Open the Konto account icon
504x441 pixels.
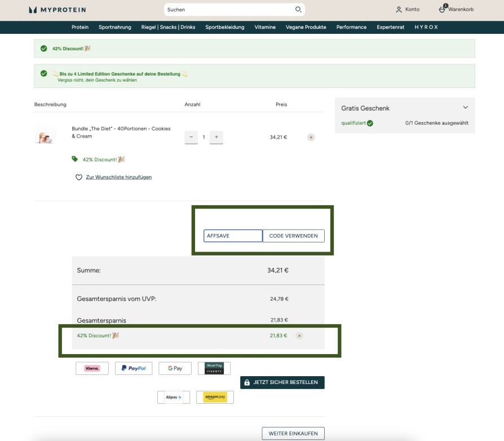click(399, 10)
